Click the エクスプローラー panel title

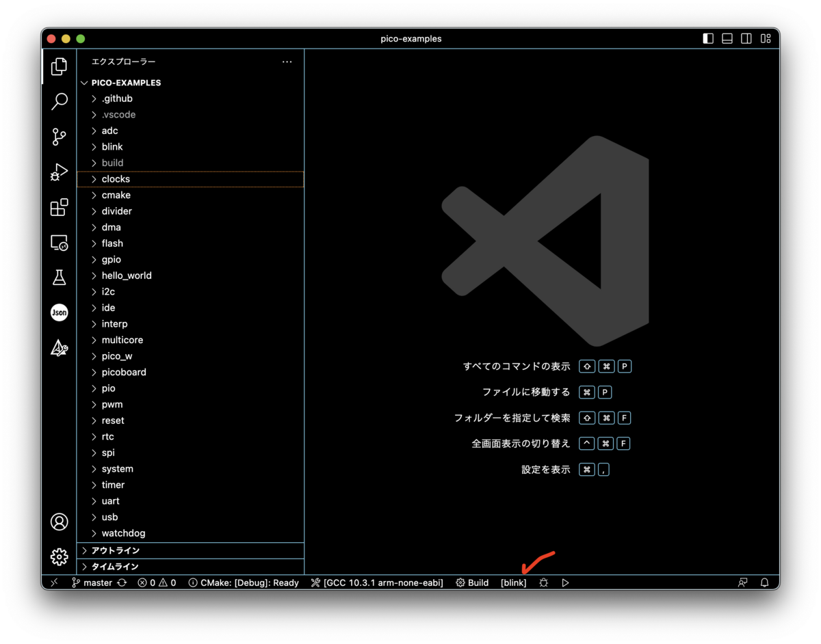point(124,62)
